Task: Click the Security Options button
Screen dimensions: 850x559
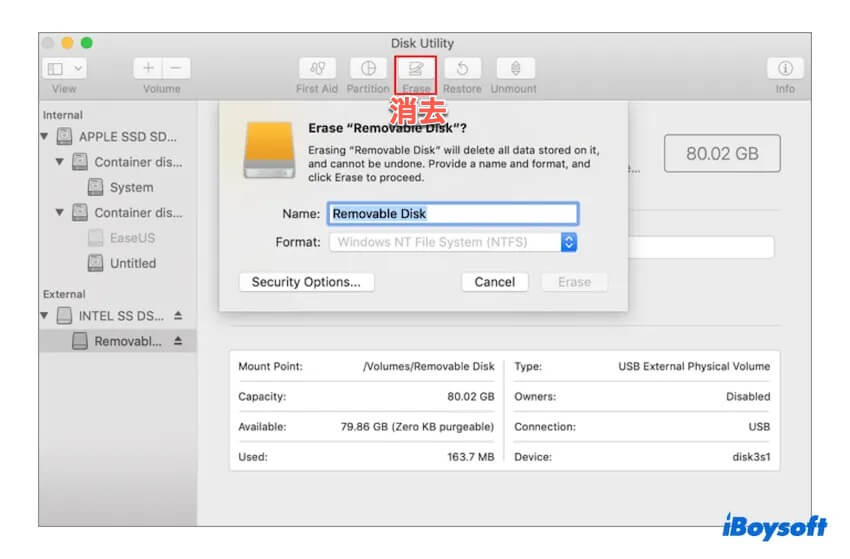Action: tap(306, 282)
